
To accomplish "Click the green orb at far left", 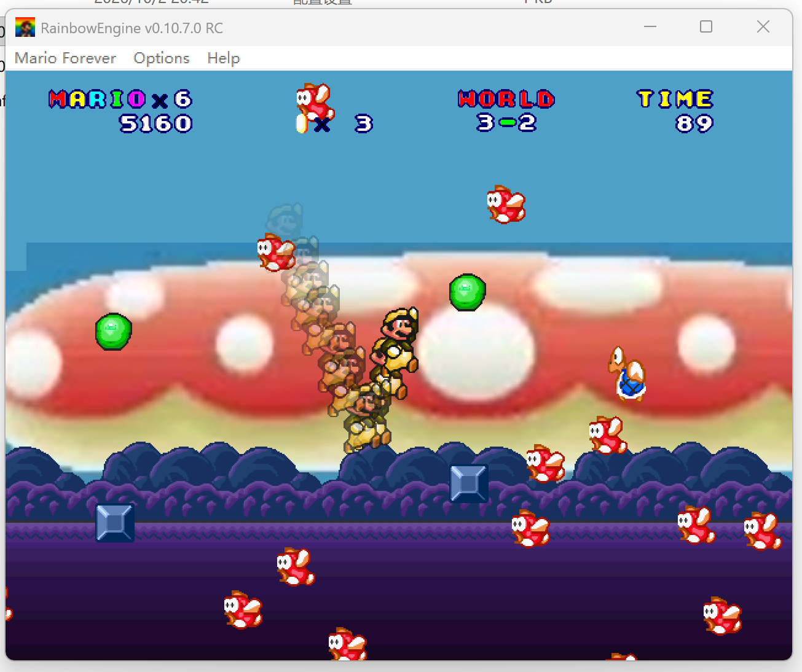I will 114,332.
